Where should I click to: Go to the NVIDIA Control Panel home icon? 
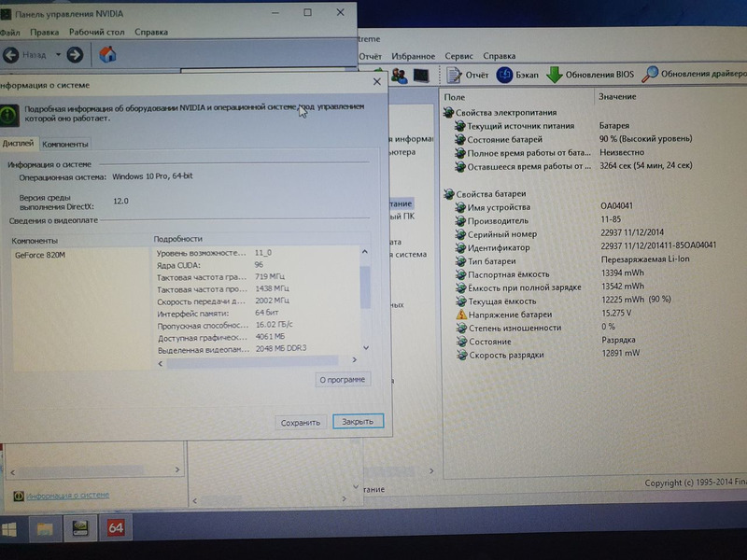[x=107, y=54]
